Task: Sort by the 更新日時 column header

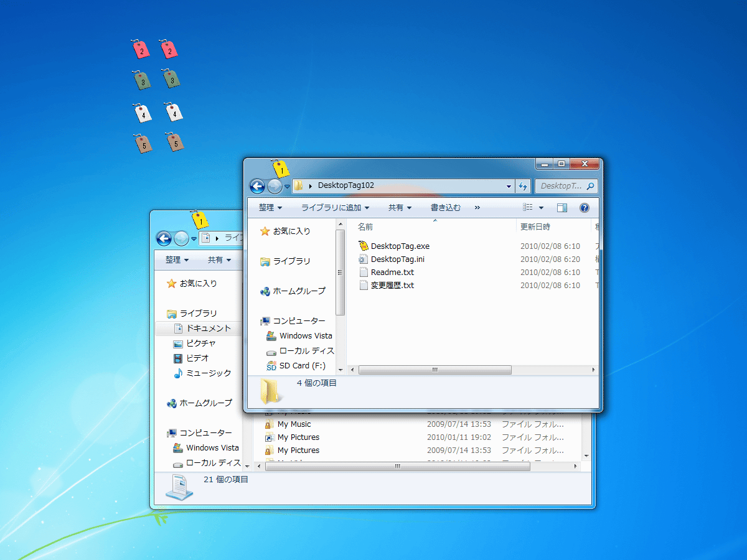Action: tap(553, 226)
